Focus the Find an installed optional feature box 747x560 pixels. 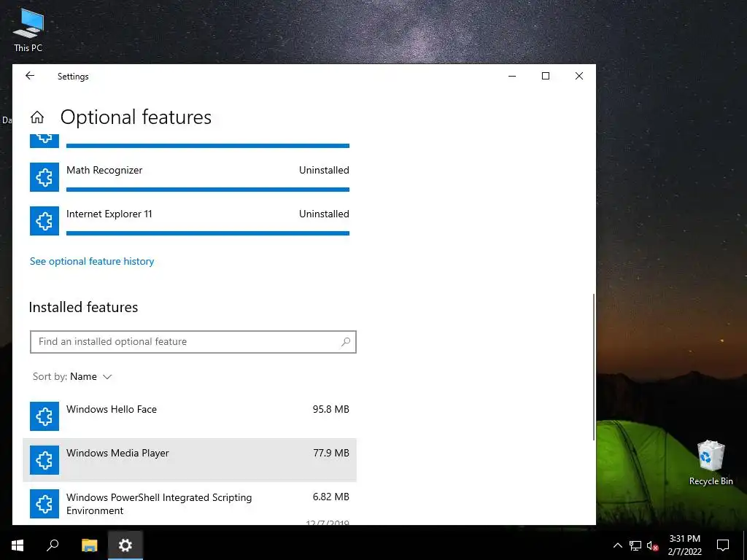[193, 342]
